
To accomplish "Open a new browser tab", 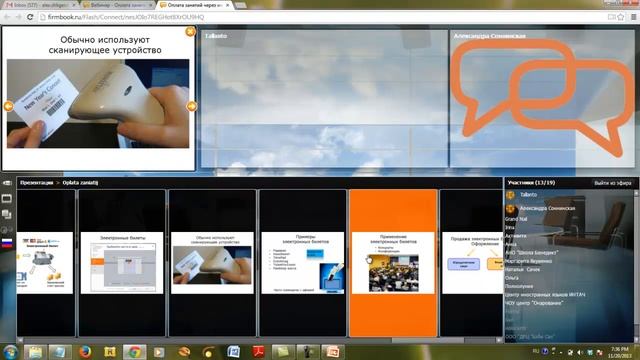I will [241, 5].
